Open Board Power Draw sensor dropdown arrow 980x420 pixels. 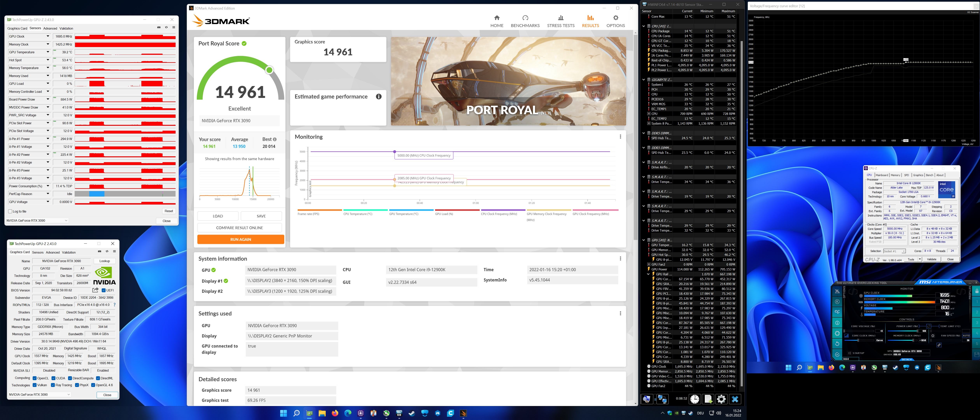click(x=48, y=99)
